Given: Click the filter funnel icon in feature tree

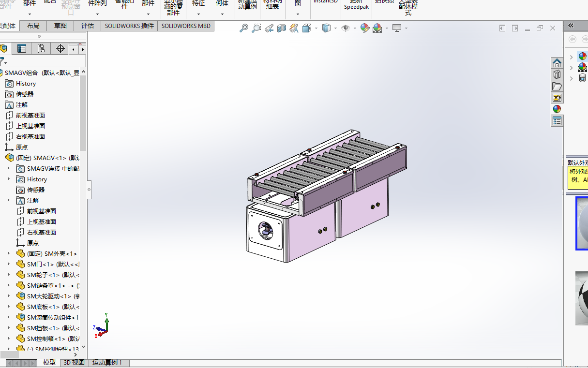Looking at the screenshot, I should point(2,61).
